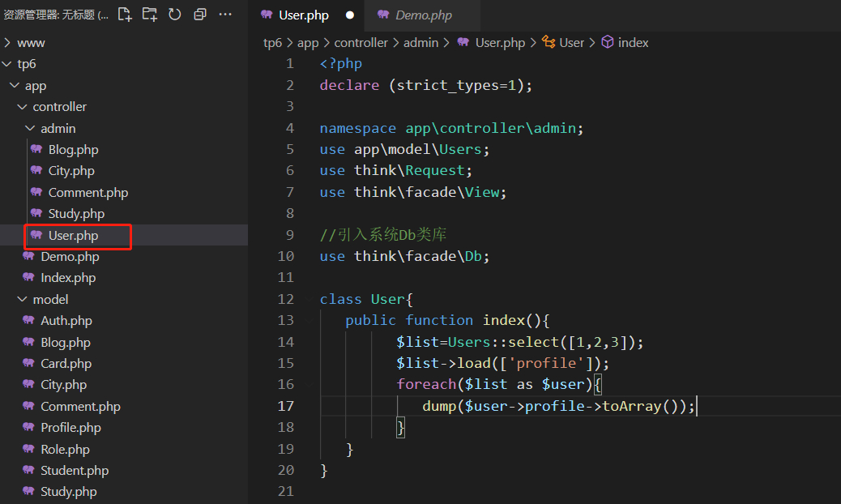This screenshot has width=841, height=504.
Task: Click the PHP icon beside Demo.php in tree
Action: [x=29, y=256]
